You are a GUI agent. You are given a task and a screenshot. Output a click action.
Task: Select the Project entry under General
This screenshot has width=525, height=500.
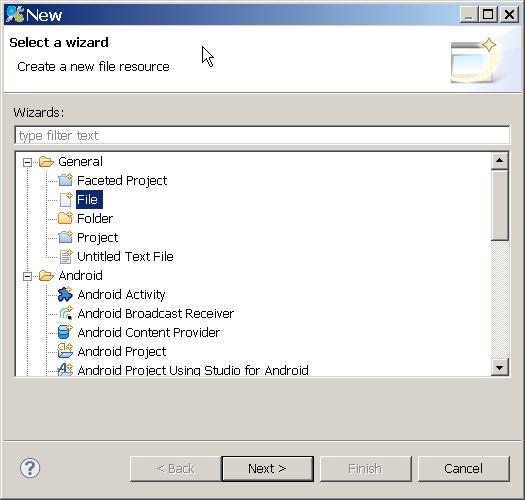point(97,237)
